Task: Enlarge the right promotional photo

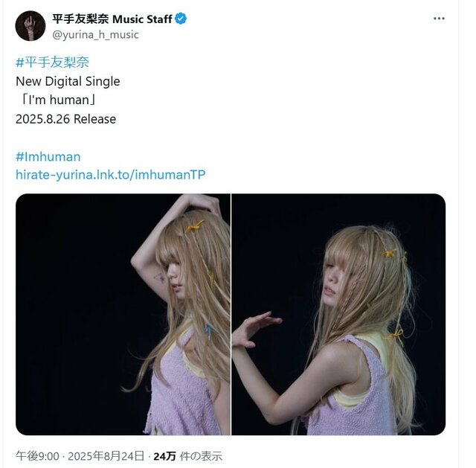Action: 338,314
